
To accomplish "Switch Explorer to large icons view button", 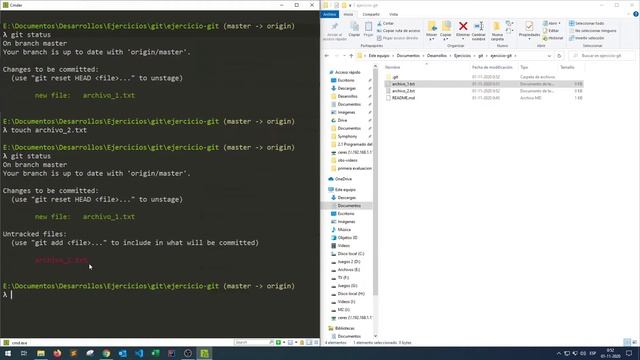I will point(634,342).
